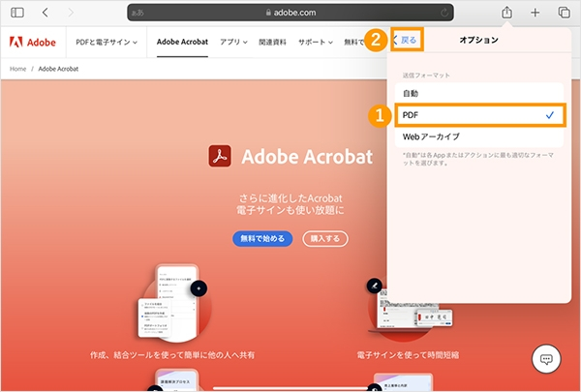Click the file-sharing phone illustration

[x=174, y=303]
